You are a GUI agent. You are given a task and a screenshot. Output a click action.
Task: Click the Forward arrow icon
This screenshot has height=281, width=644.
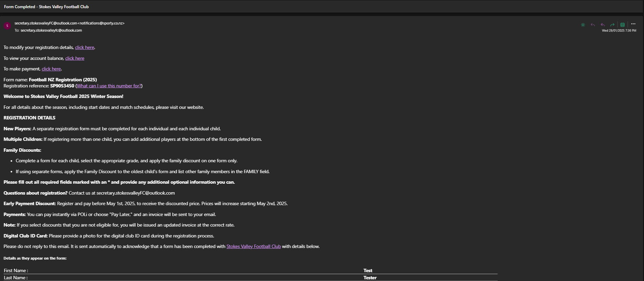[612, 25]
